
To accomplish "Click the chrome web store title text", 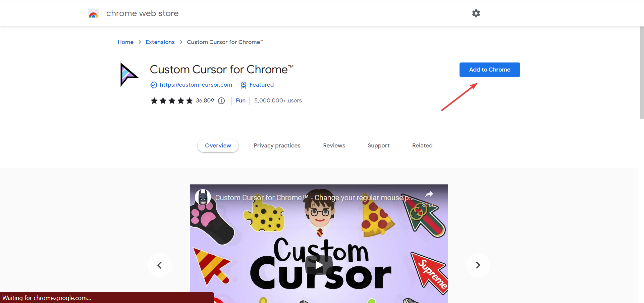I will [142, 13].
